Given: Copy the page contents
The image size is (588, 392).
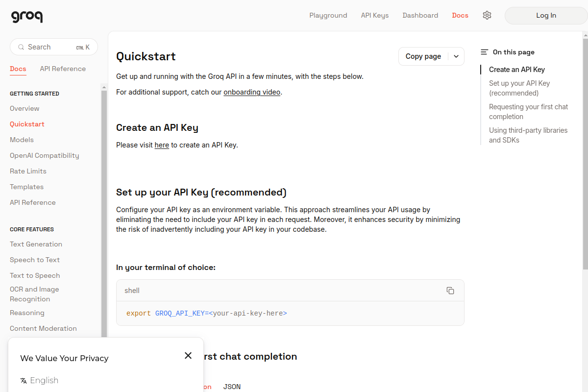Looking at the screenshot, I should [423, 56].
